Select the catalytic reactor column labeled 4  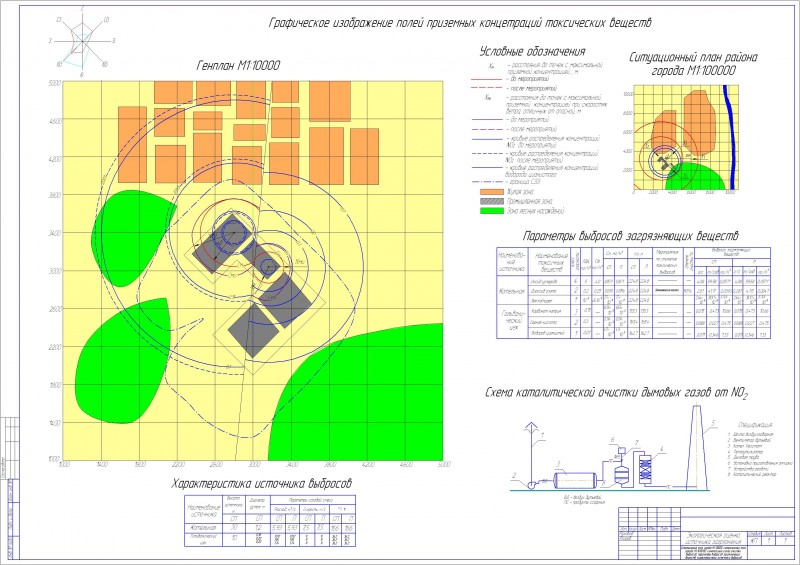645,468
